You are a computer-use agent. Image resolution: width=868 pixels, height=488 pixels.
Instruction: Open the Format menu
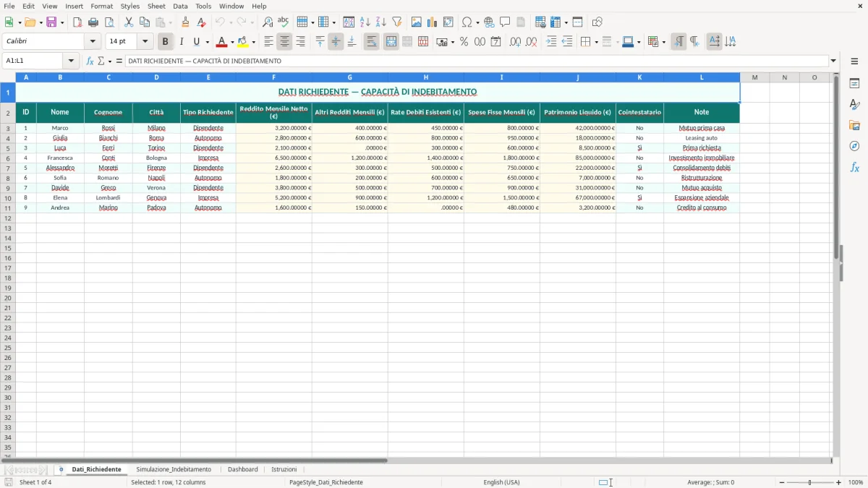point(101,6)
